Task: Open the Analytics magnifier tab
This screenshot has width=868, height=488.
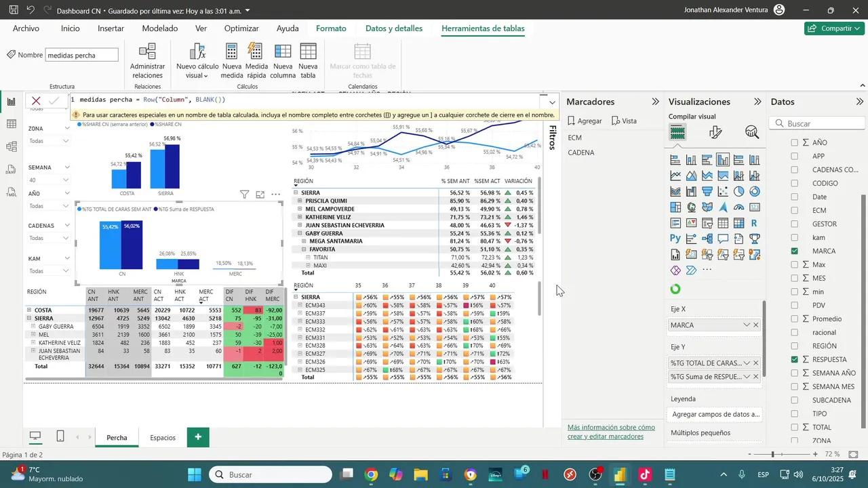Action: [x=751, y=133]
